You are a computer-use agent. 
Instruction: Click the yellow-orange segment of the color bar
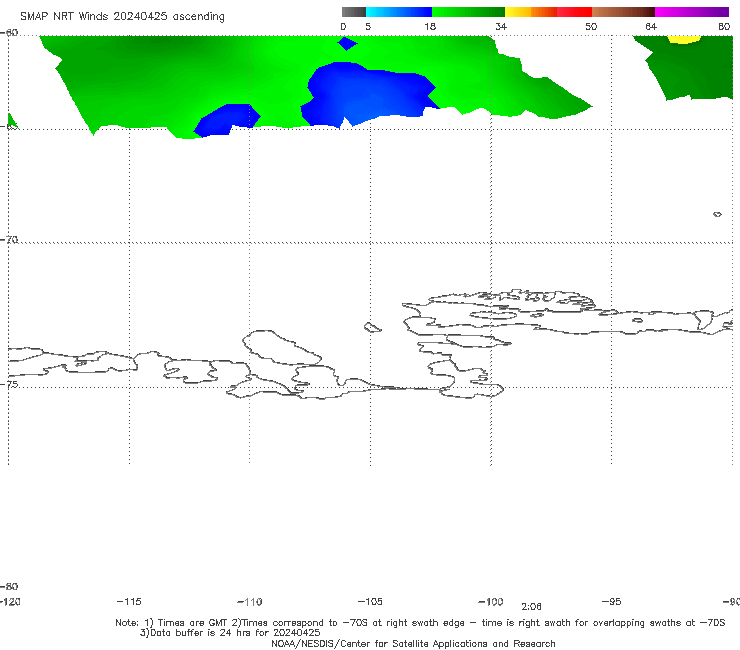pos(531,12)
